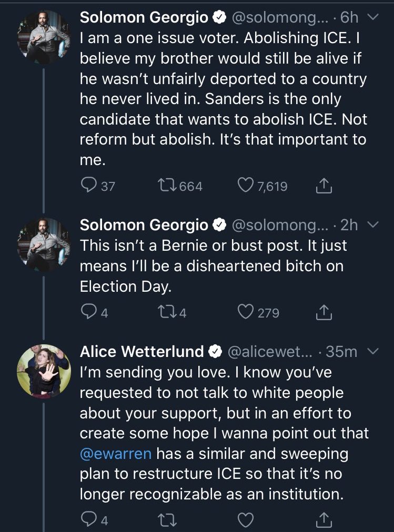
Task: Like Alice Wetterlund's reply tweet
Action: [246, 520]
